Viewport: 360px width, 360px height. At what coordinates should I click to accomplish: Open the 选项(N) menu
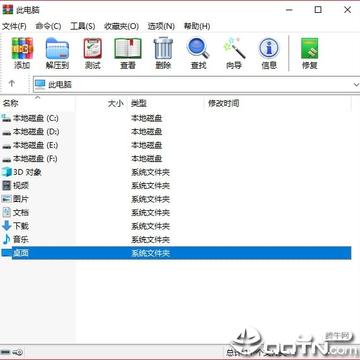[x=161, y=26]
